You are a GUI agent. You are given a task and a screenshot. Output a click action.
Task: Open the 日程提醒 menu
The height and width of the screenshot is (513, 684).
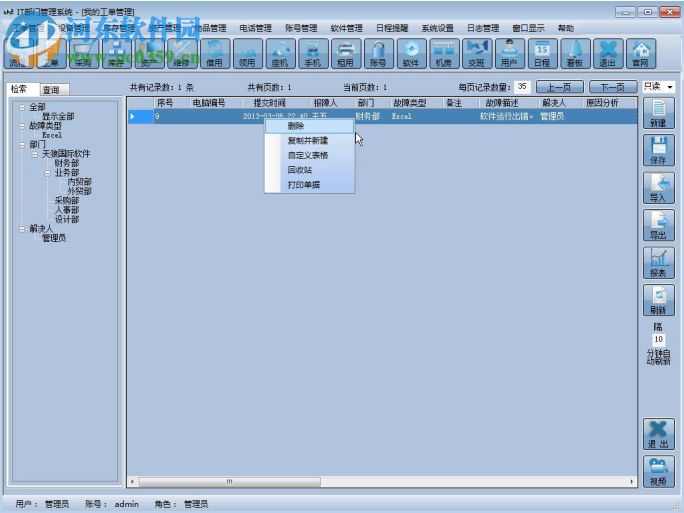[392, 28]
